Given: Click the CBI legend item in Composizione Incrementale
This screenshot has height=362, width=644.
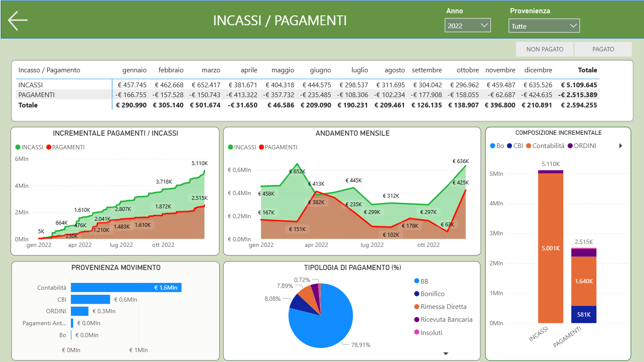Looking at the screenshot, I should tap(515, 146).
